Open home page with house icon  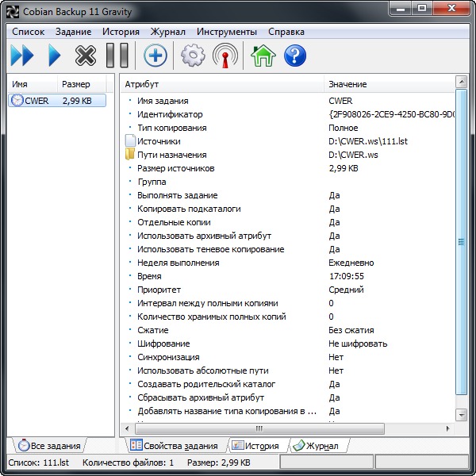[x=263, y=56]
